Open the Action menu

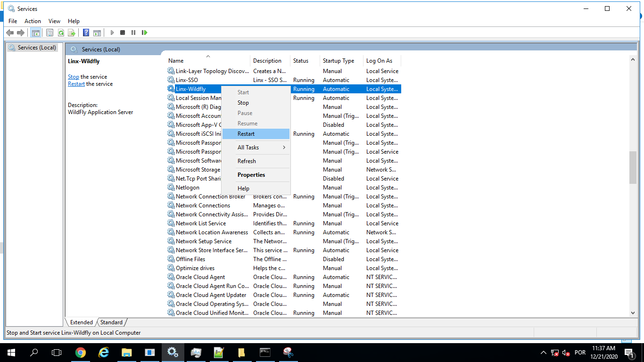(33, 21)
